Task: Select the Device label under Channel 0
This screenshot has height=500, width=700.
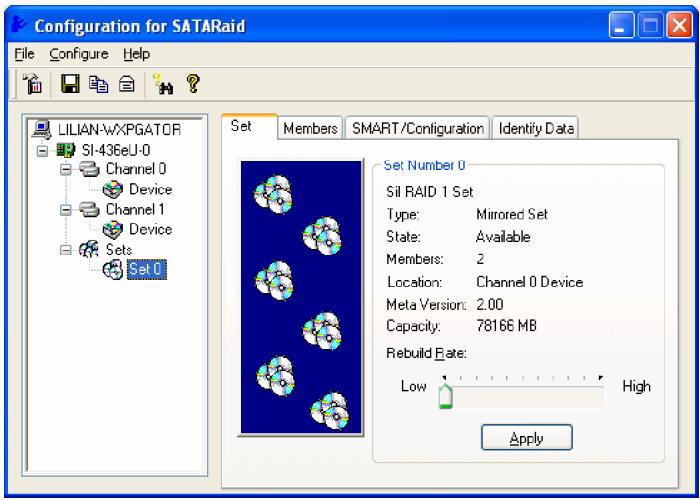Action: pyautogui.click(x=150, y=189)
